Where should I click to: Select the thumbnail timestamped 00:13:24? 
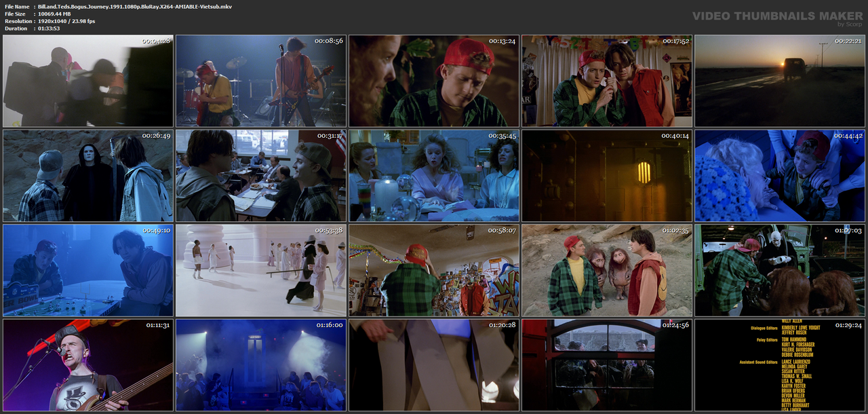pos(433,81)
